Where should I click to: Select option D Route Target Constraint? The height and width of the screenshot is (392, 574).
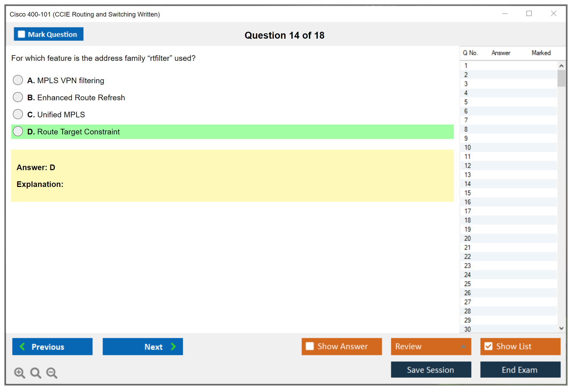pyautogui.click(x=18, y=131)
